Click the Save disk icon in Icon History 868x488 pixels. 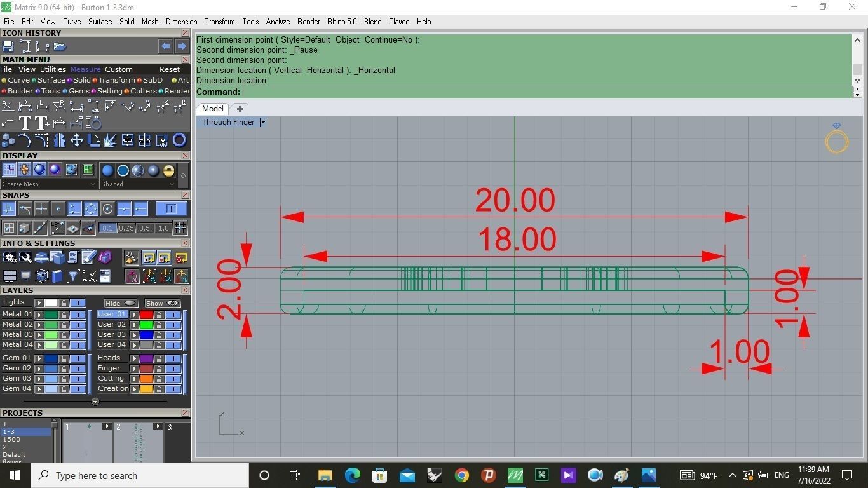click(x=8, y=46)
